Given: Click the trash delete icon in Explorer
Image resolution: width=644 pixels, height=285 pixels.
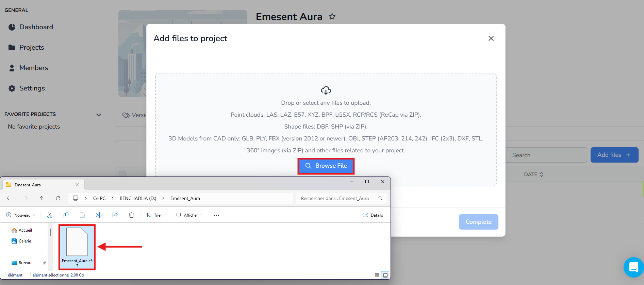Looking at the screenshot, I should [131, 215].
